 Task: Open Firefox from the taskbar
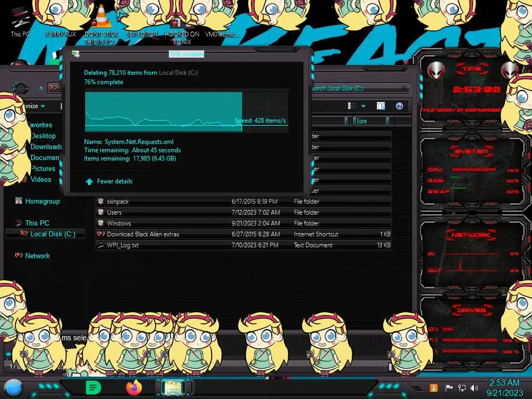135,388
